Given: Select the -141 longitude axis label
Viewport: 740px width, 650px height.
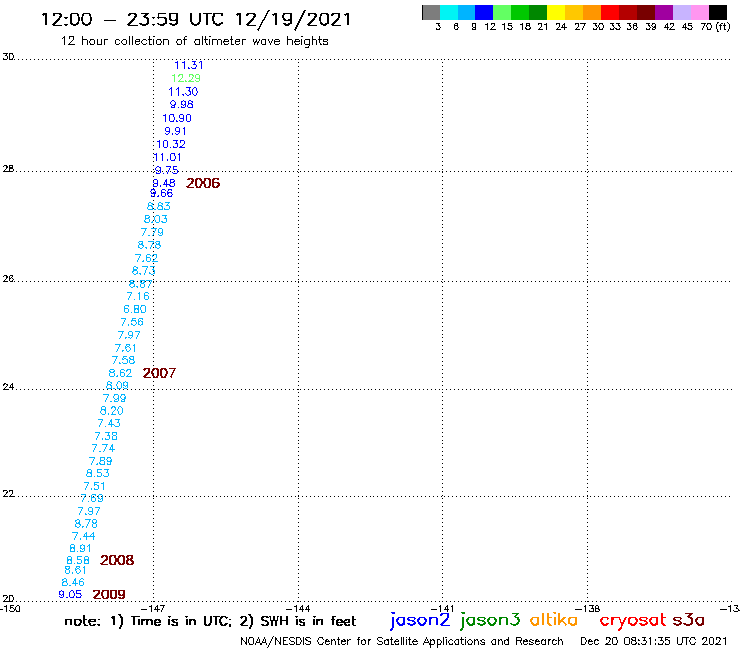Looking at the screenshot, I should click(442, 609).
